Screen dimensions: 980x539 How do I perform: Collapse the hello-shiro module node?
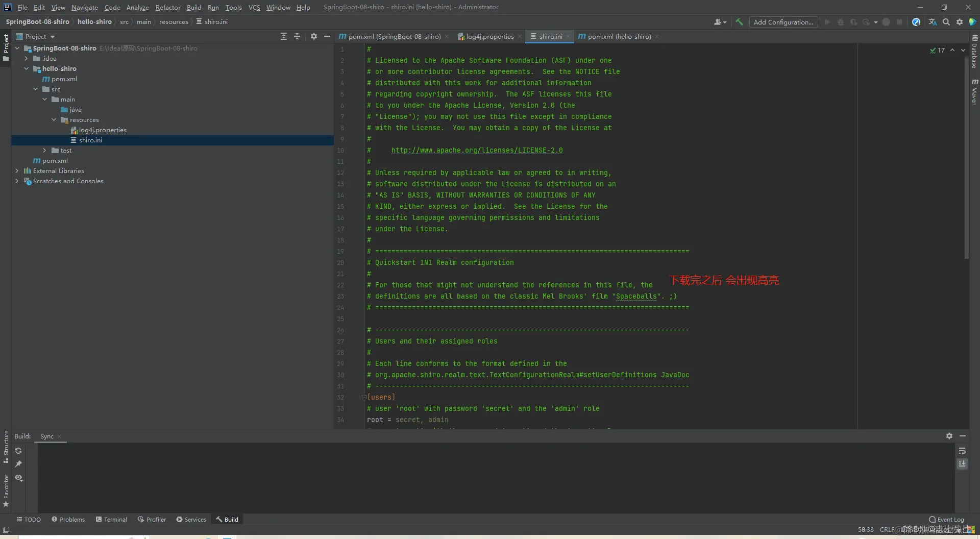27,68
